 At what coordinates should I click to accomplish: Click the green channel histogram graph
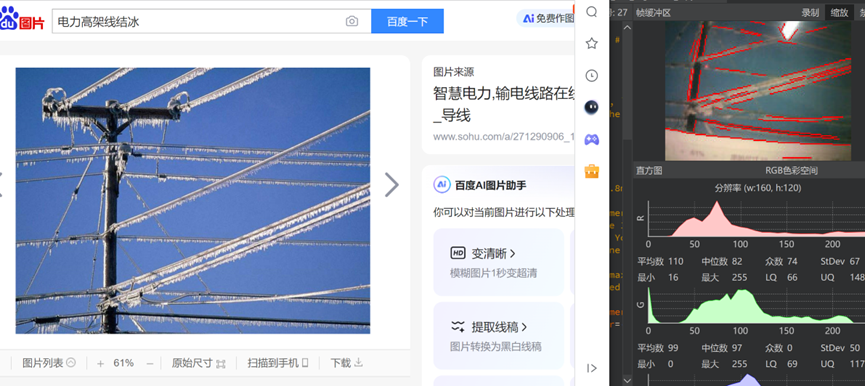click(756, 306)
